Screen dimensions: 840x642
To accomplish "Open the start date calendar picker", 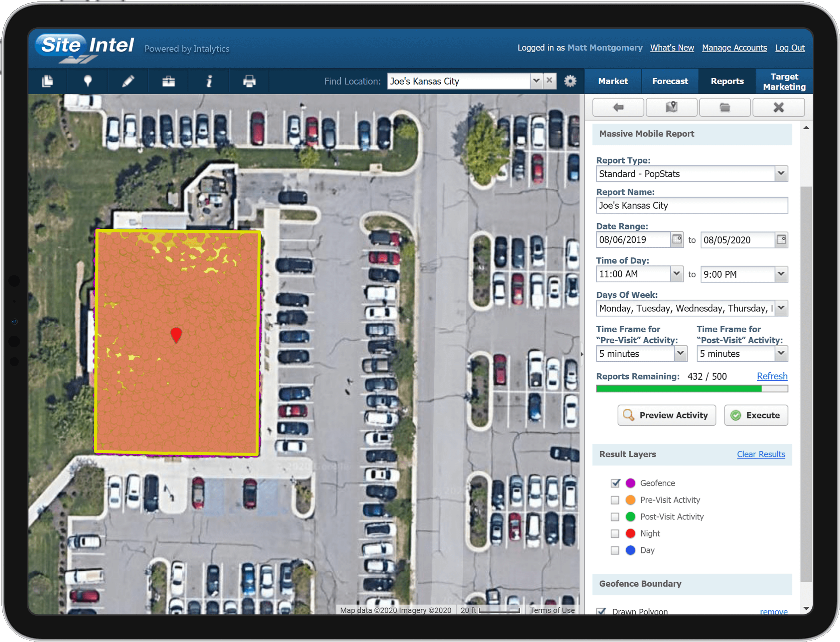I will click(677, 240).
